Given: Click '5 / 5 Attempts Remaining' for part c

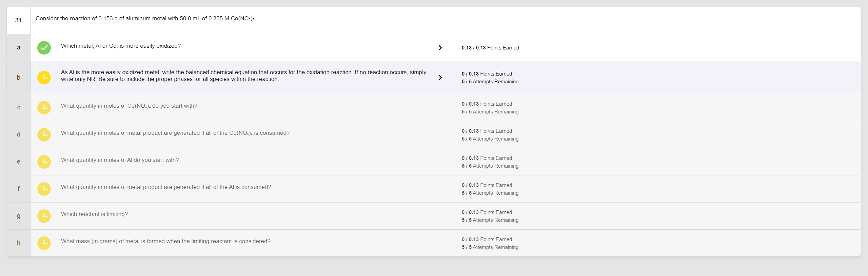Looking at the screenshot, I should tap(490, 112).
